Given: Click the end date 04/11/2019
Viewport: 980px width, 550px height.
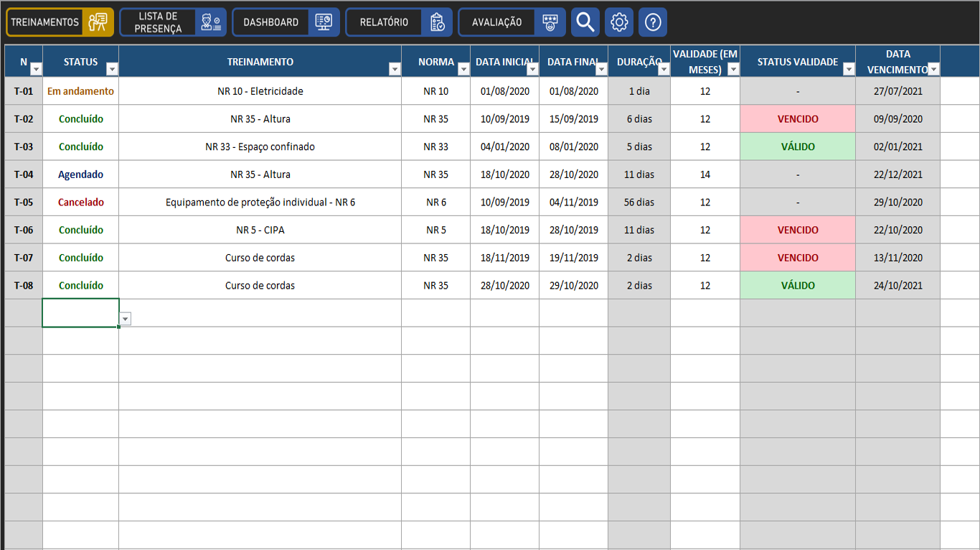Looking at the screenshot, I should pos(574,202).
